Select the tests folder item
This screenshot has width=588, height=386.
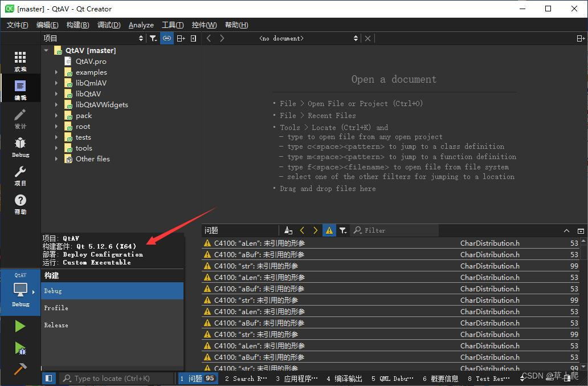[x=83, y=137]
